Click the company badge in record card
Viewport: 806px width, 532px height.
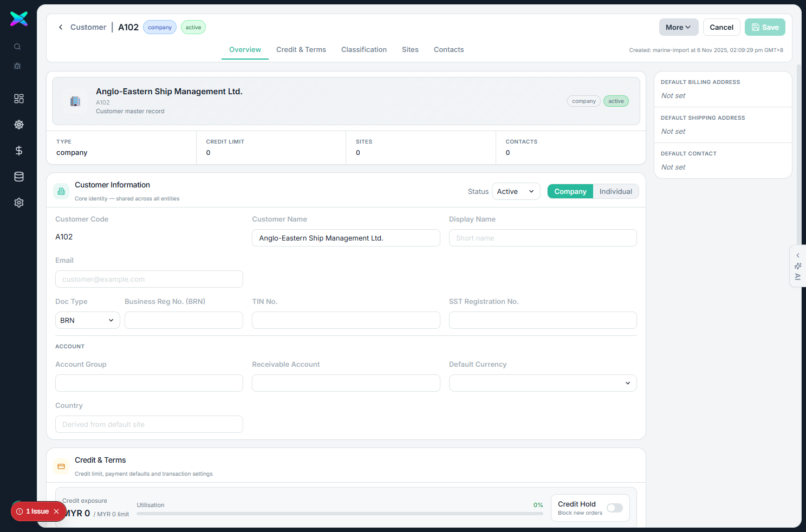(584, 101)
